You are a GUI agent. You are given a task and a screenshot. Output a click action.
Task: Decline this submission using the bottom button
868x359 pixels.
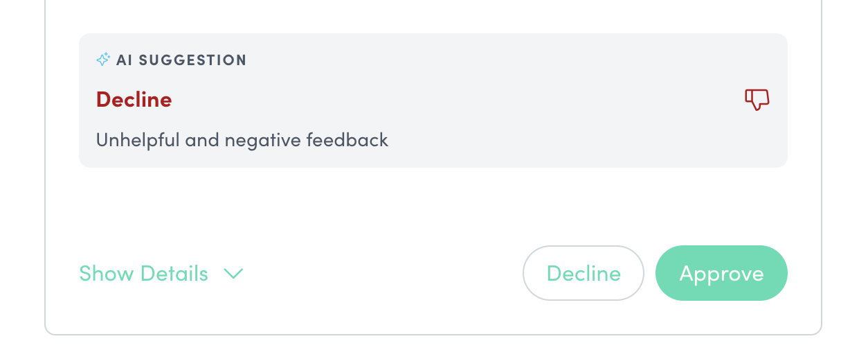tap(583, 273)
